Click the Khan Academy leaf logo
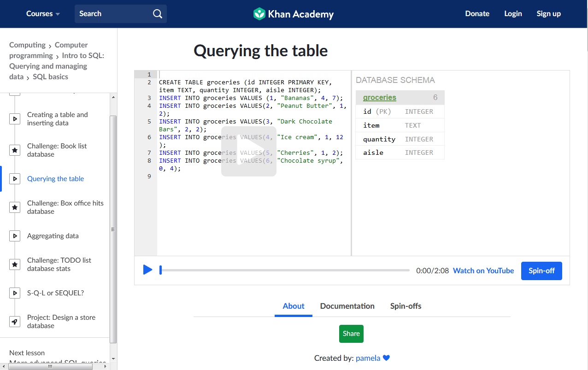Viewport: 588px width, 370px height. 259,14
